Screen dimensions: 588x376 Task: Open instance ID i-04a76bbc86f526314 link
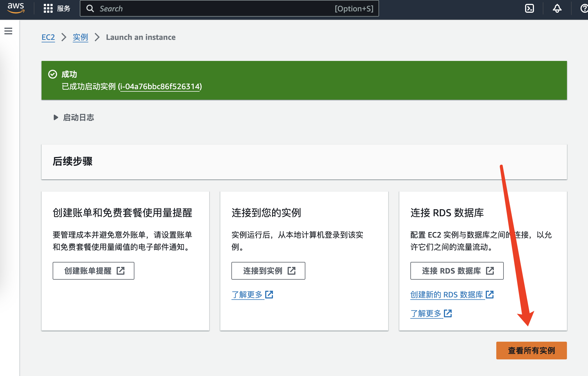[x=160, y=87]
